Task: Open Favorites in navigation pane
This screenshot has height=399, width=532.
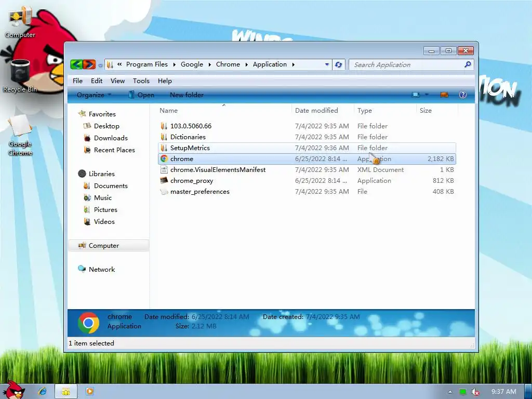Action: (x=97, y=114)
